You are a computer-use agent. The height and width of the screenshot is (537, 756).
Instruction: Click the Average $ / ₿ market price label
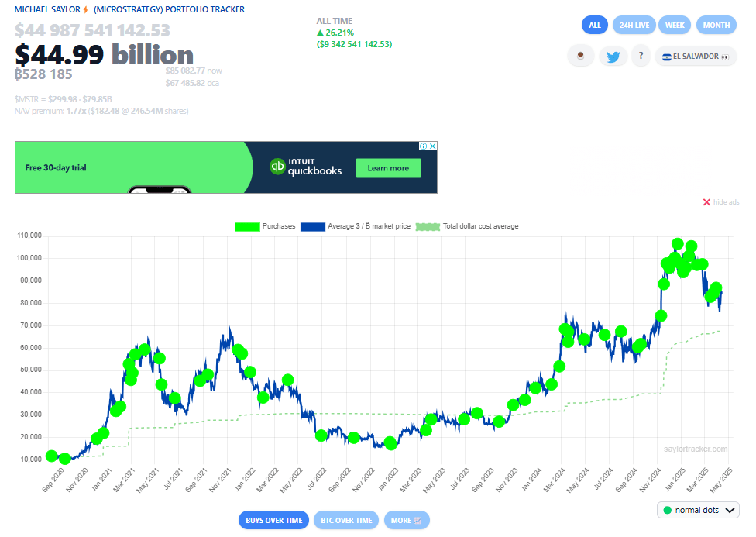369,226
